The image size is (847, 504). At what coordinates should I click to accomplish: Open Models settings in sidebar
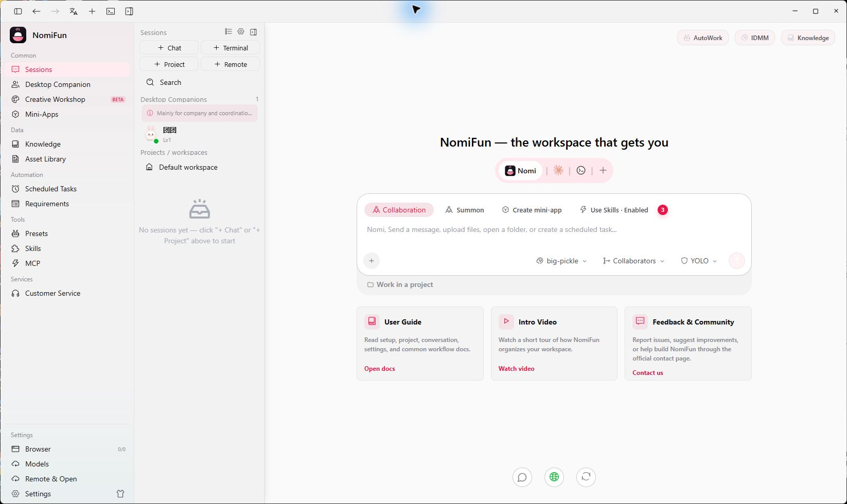(67, 464)
